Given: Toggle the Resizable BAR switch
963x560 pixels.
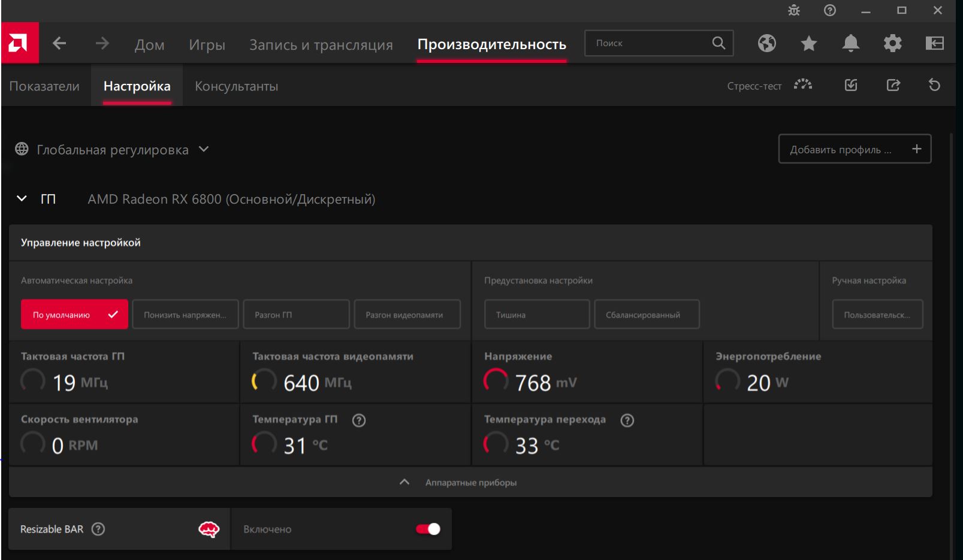Looking at the screenshot, I should click(x=428, y=529).
